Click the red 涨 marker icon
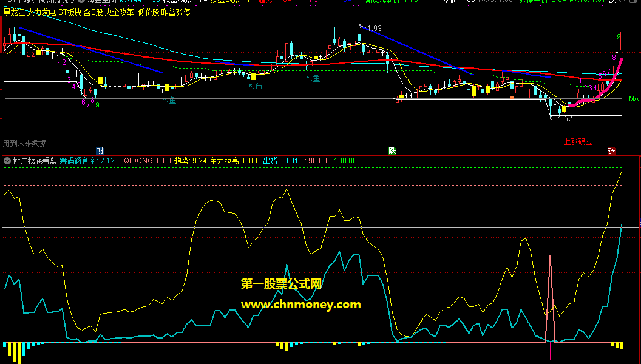Screen dimensions: 641x364 pos(612,150)
